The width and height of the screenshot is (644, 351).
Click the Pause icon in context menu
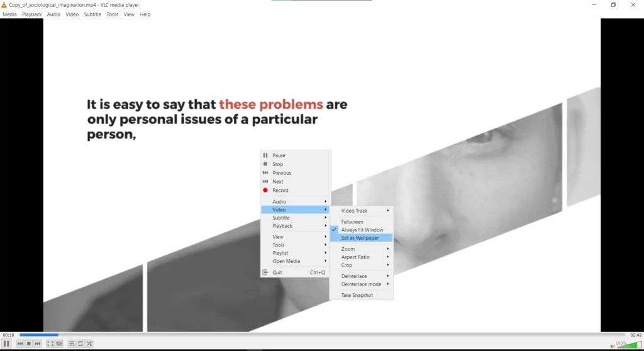[265, 155]
